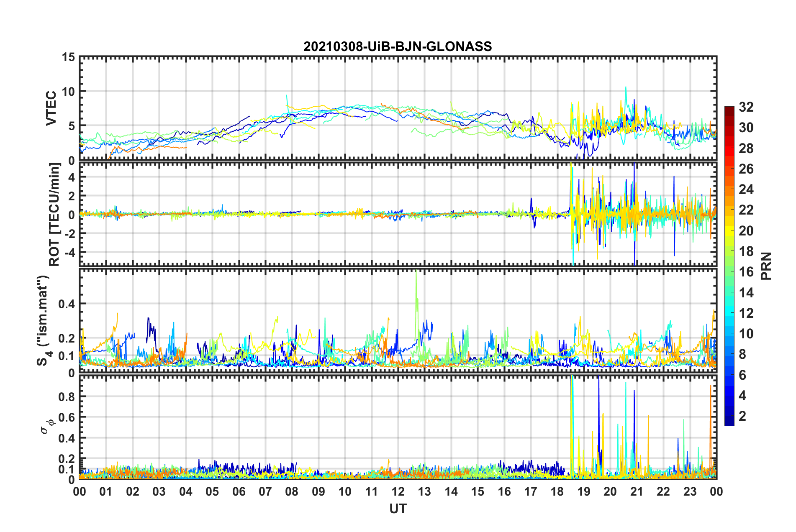The height and width of the screenshot is (532, 796).
Task: Click S4 axis tick label 0.4
Action: pyautogui.click(x=67, y=304)
